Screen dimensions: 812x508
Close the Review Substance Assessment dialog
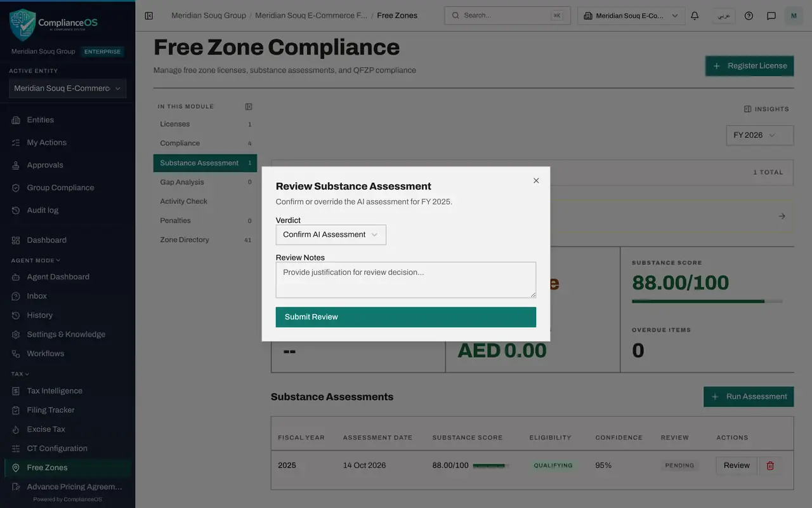coord(536,181)
